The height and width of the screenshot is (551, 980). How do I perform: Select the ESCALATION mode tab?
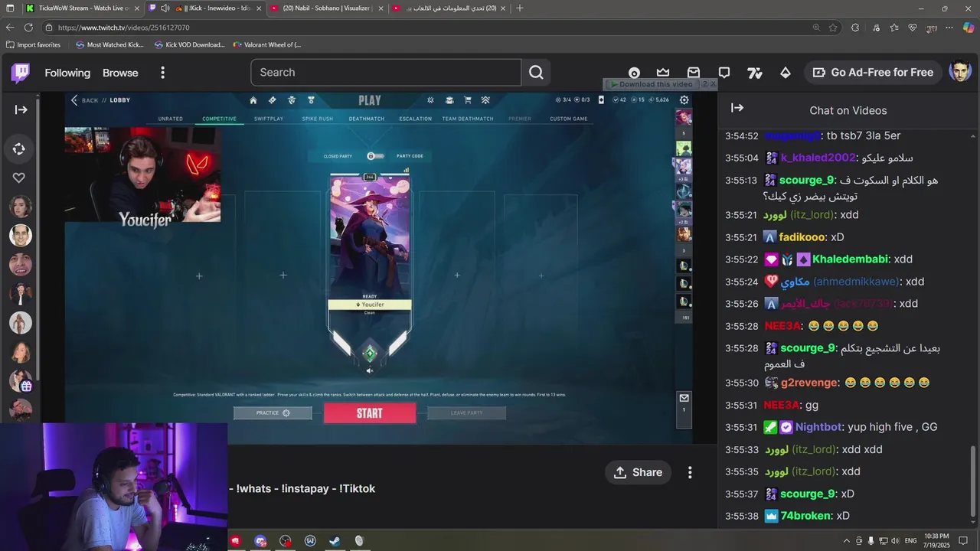pyautogui.click(x=416, y=119)
